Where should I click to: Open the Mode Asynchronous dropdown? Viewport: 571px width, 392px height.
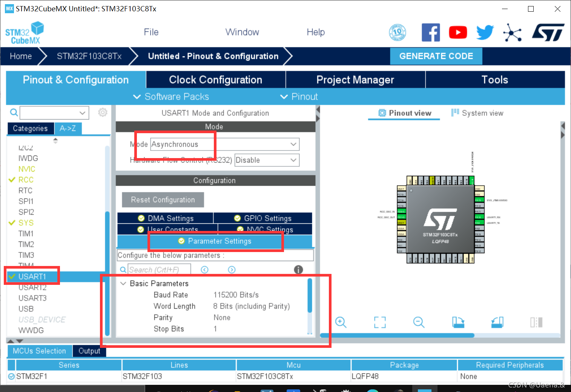coord(225,144)
